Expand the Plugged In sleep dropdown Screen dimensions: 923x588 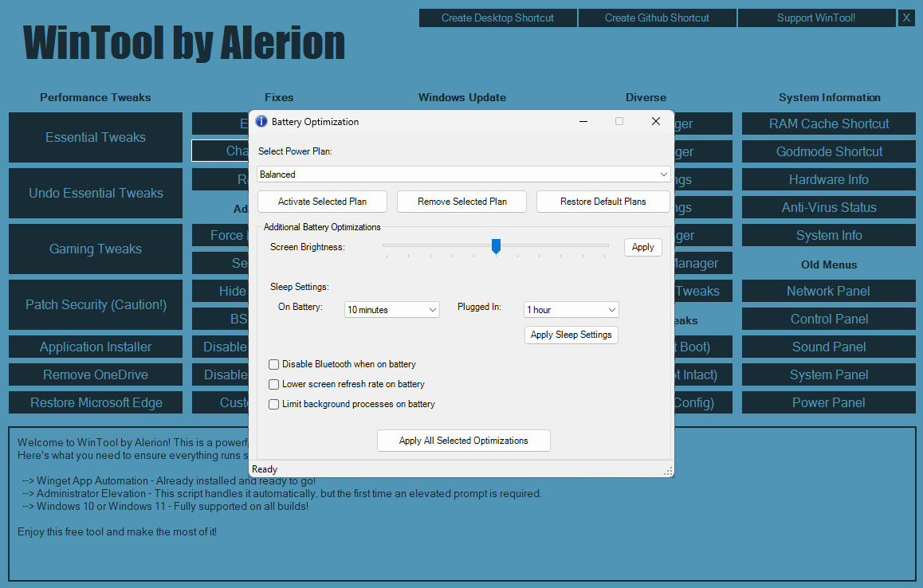(571, 310)
